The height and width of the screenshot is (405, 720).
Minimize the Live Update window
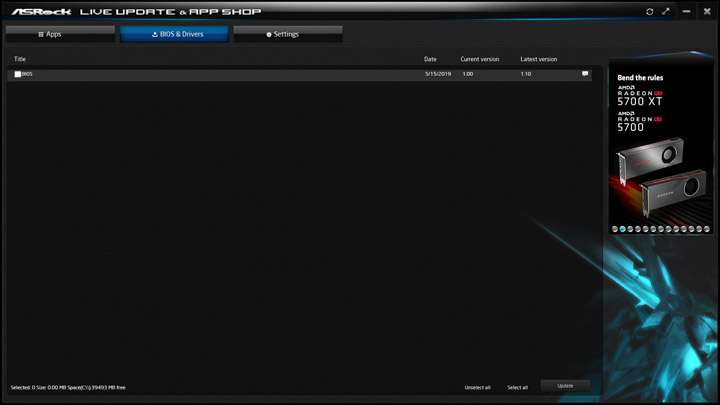(x=686, y=11)
